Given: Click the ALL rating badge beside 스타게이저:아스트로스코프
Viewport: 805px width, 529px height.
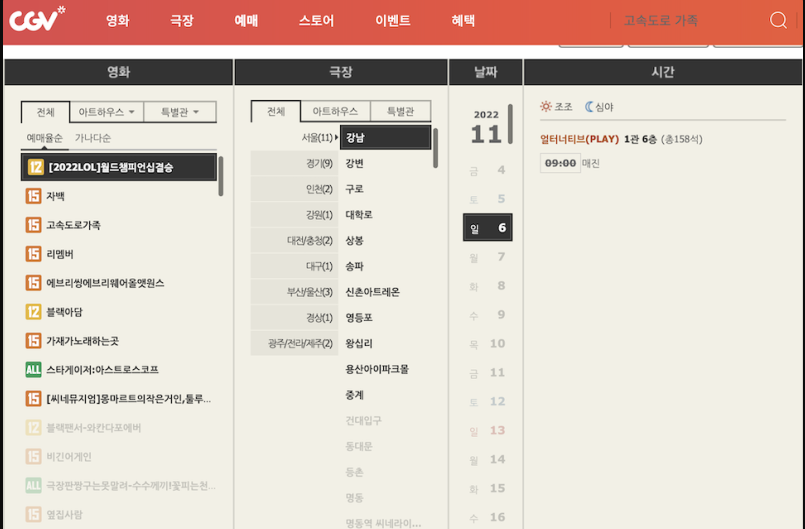Looking at the screenshot, I should pos(33,369).
